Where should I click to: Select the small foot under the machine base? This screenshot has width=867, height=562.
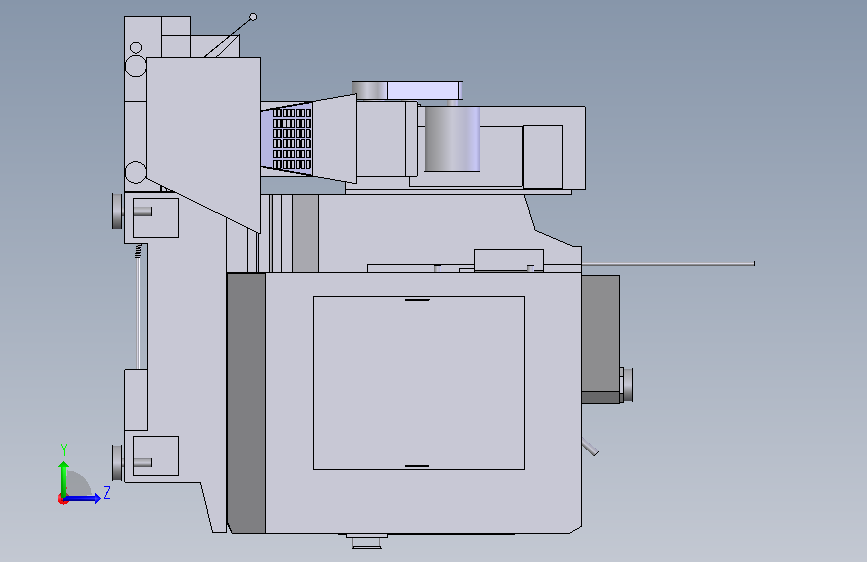(367, 541)
